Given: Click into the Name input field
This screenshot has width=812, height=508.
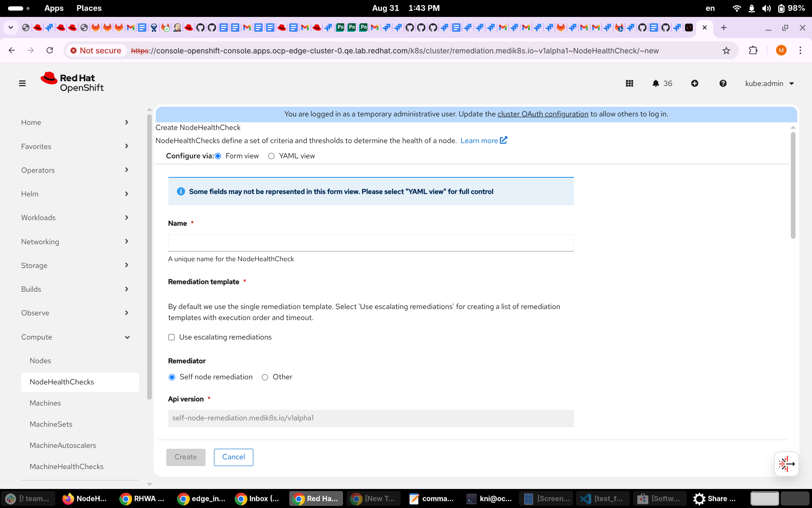Looking at the screenshot, I should (x=370, y=243).
